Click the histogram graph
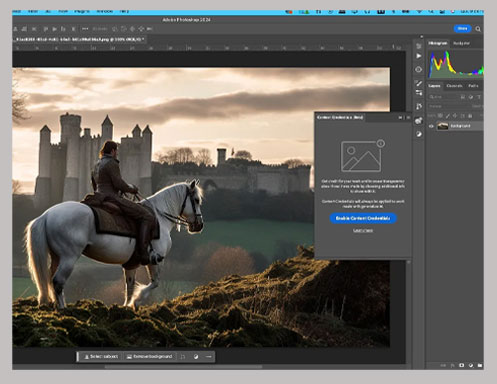 coord(455,64)
